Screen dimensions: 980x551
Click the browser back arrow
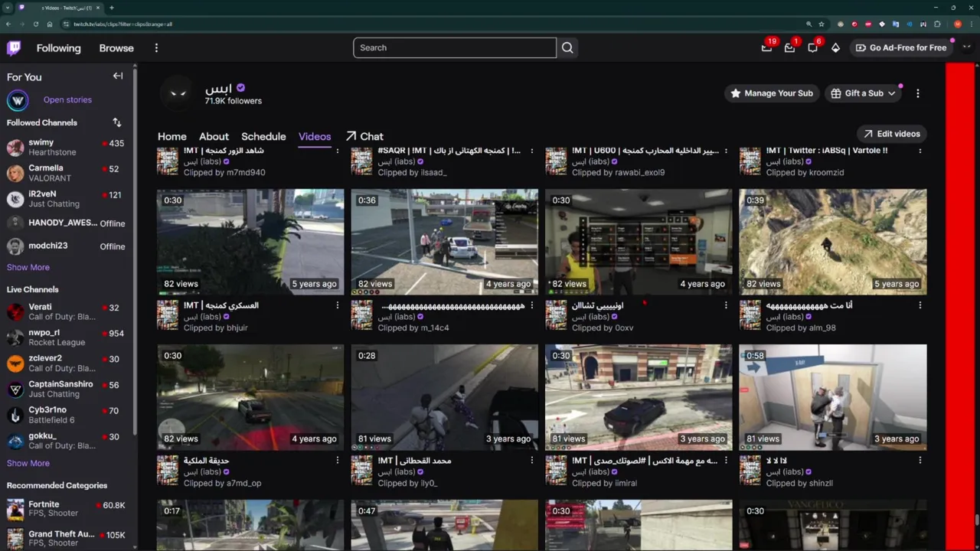pos(8,24)
